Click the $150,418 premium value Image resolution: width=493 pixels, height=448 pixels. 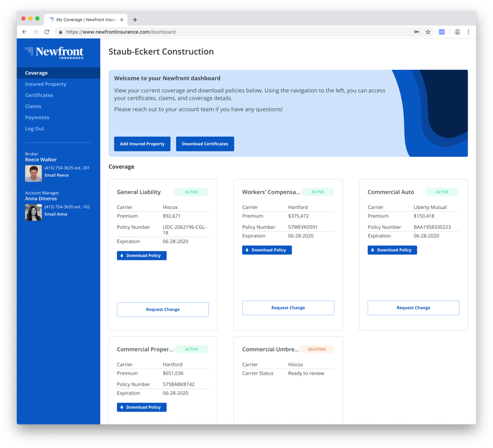[424, 216]
